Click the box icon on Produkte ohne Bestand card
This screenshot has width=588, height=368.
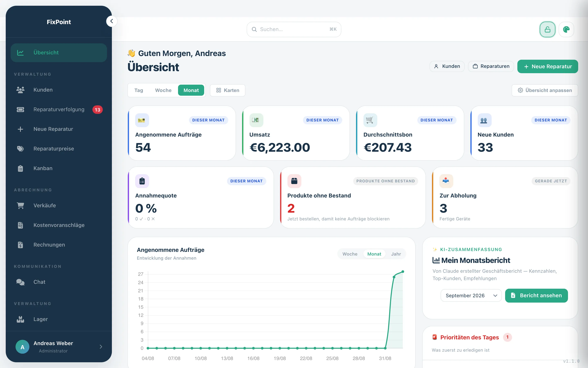click(x=294, y=181)
